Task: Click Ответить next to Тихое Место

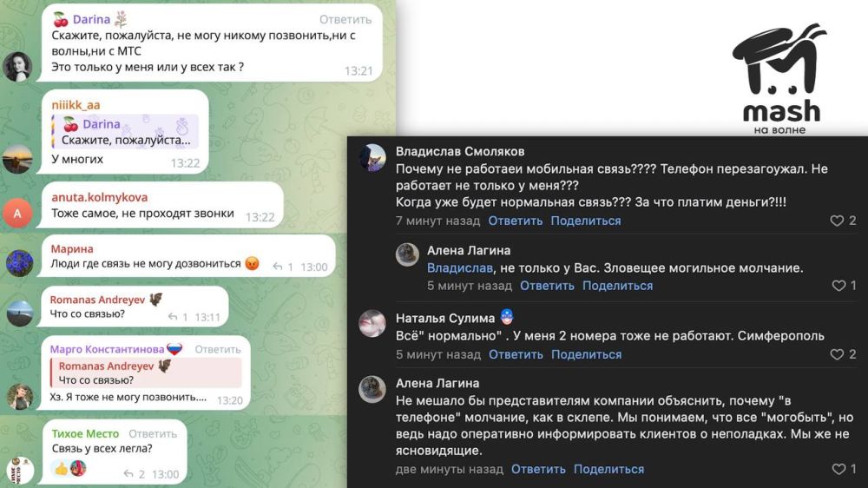Action: pos(153,433)
